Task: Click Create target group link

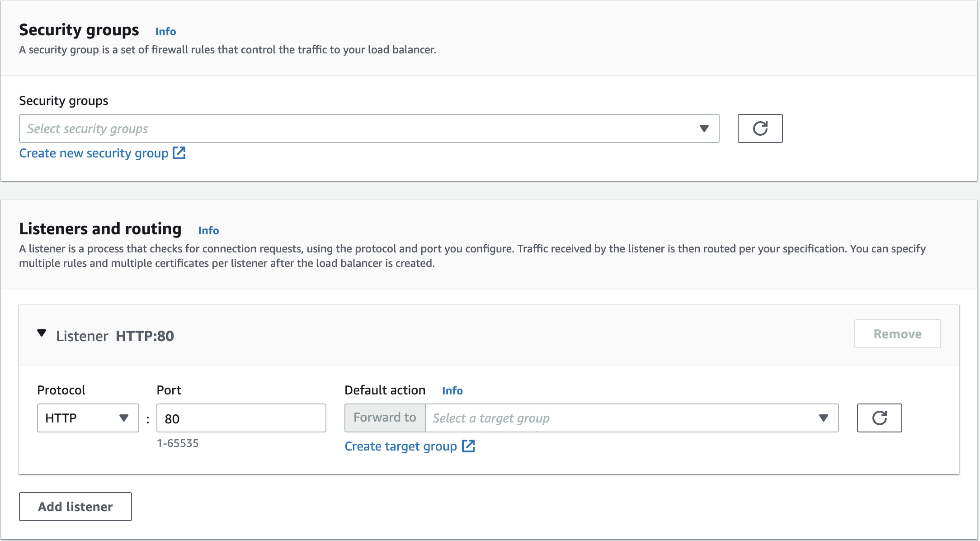Action: (400, 446)
